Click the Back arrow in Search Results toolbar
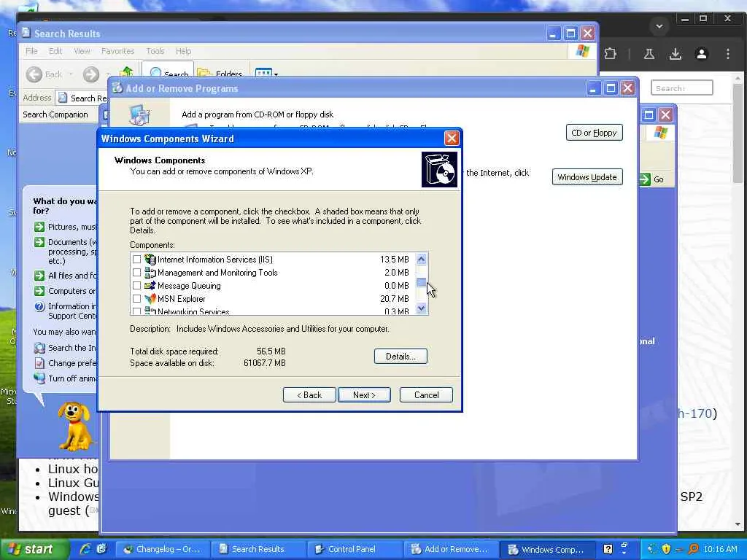Viewport: 747px width, 560px height. coord(34,74)
